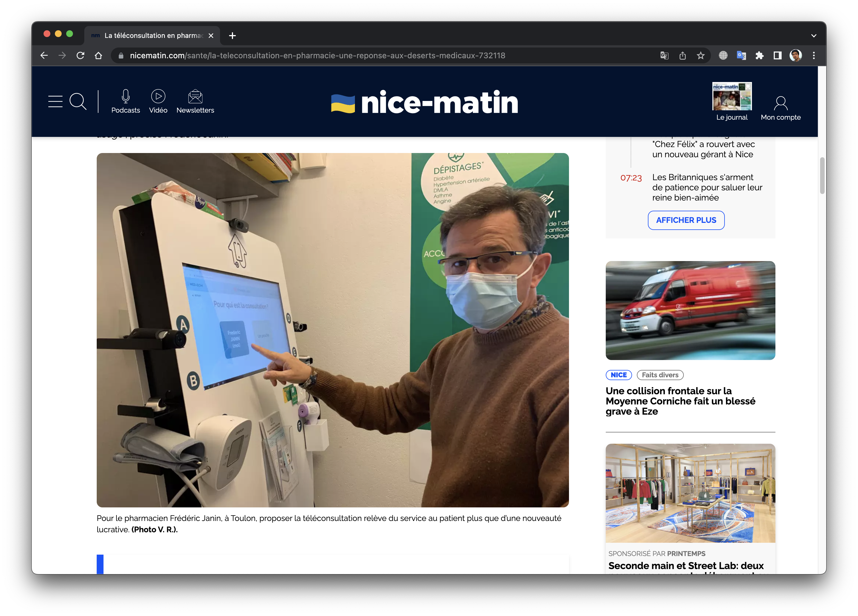The width and height of the screenshot is (858, 616).
Task: Click the AFFICHER PLUS button
Action: [686, 220]
